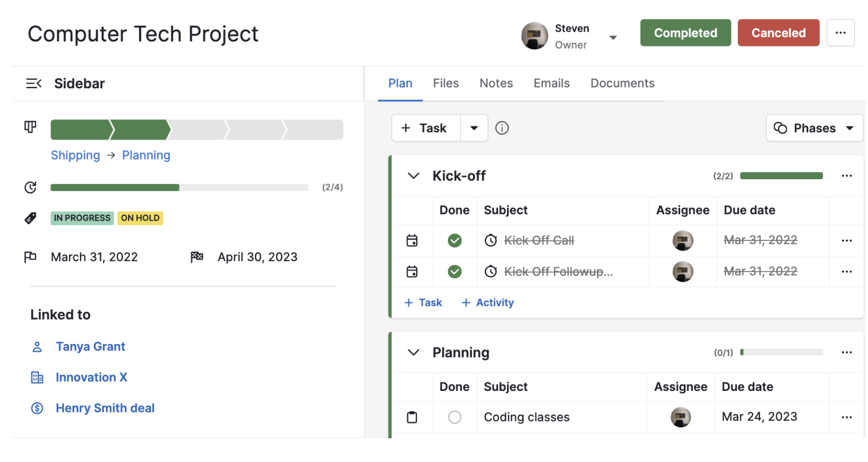
Task: Switch to the Files tab
Action: 446,83
